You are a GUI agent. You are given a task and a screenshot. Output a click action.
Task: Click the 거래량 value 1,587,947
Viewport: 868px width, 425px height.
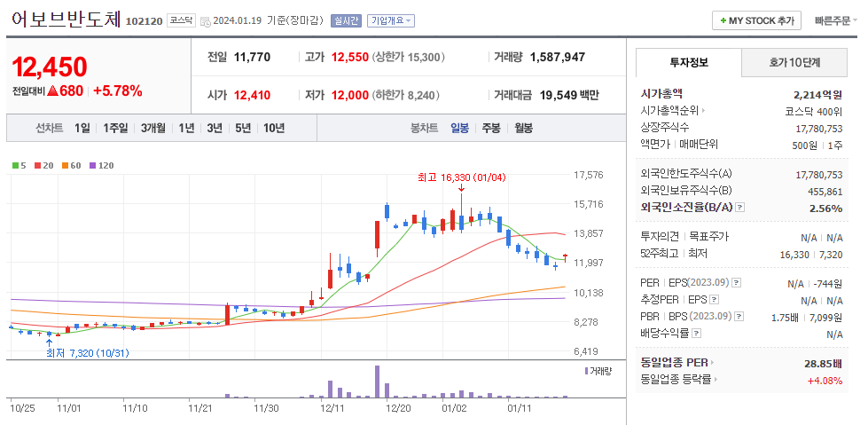[558, 57]
